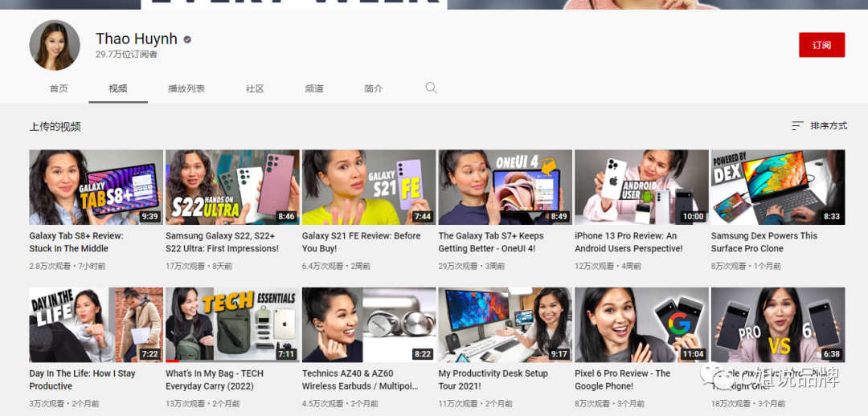Click '12万次观看・4周前' under iPhone 13 Pro video
This screenshot has height=416, width=868.
[x=608, y=266]
